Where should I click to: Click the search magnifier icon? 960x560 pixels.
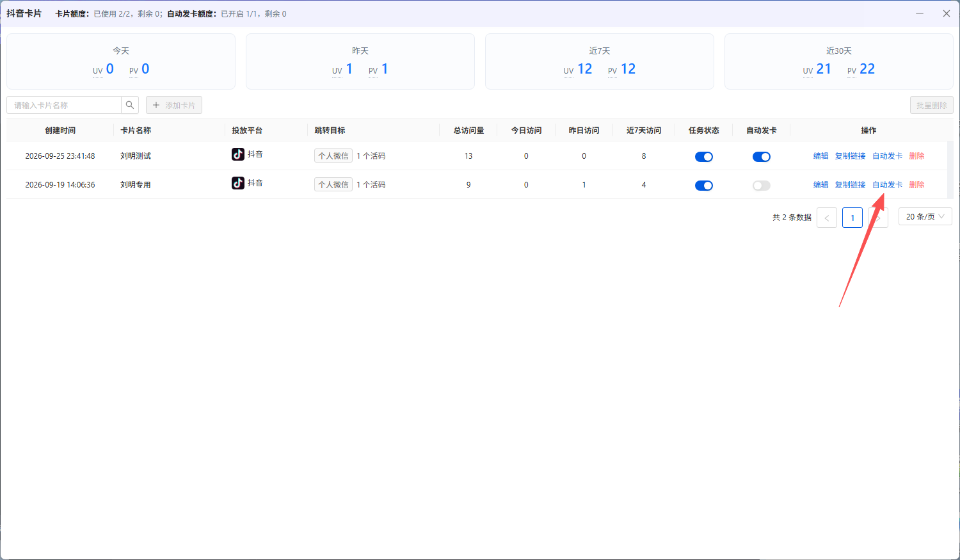[130, 105]
